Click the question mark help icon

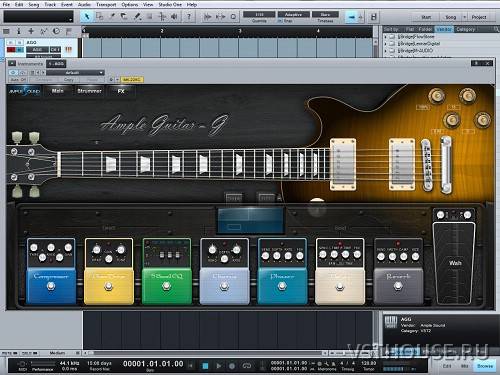(189, 17)
